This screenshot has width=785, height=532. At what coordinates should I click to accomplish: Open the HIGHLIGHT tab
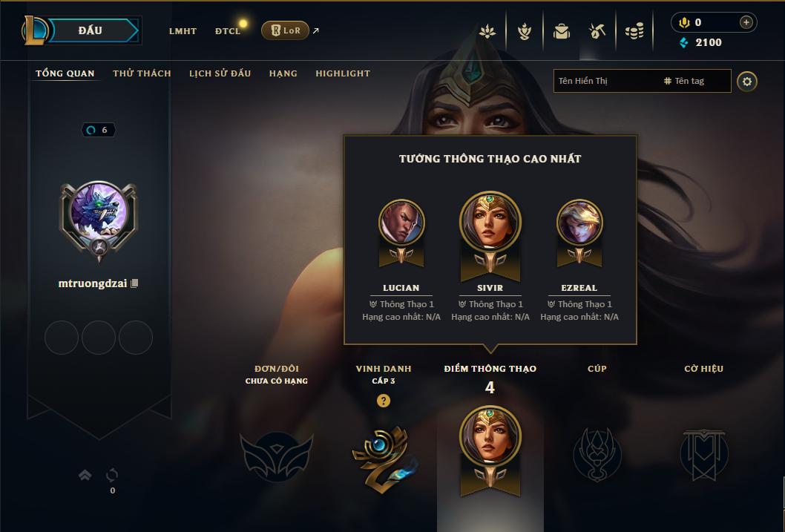tap(343, 73)
